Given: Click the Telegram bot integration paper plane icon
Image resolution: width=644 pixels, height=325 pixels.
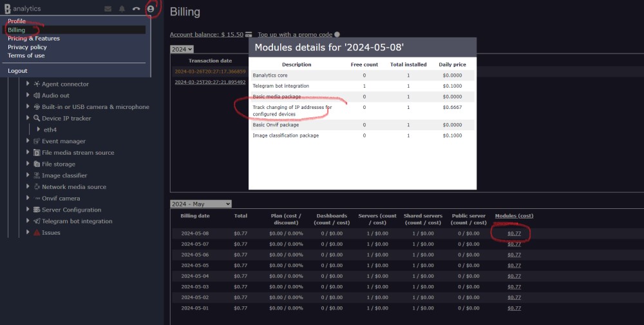Looking at the screenshot, I should point(37,221).
